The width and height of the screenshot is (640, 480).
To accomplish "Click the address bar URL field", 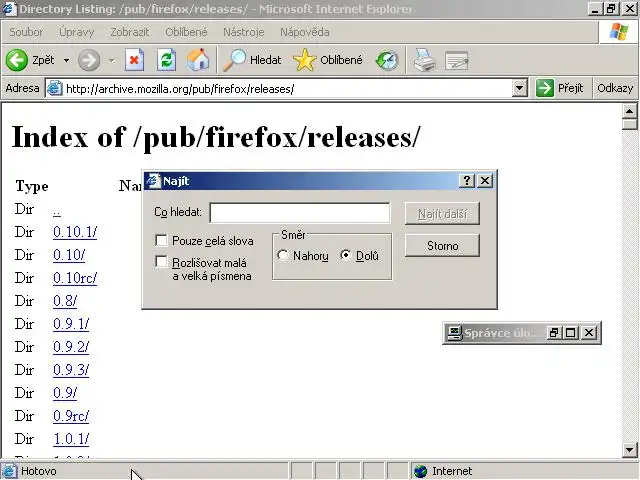I will [x=288, y=89].
